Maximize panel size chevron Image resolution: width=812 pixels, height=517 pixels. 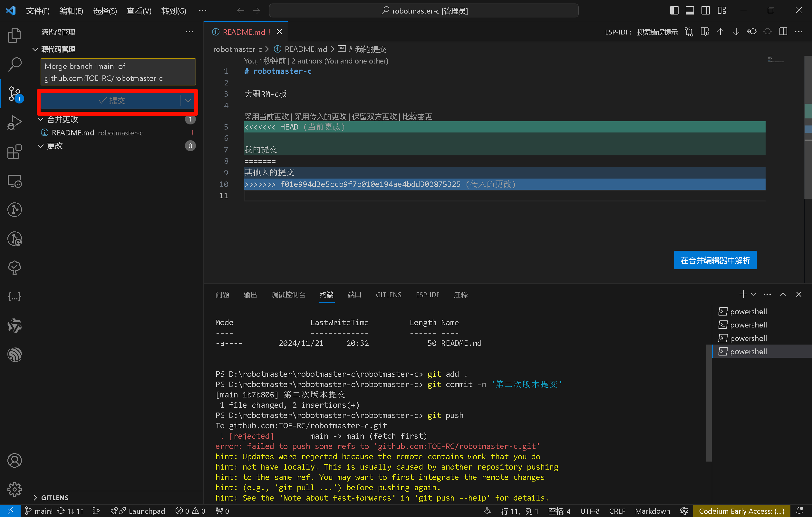point(783,294)
